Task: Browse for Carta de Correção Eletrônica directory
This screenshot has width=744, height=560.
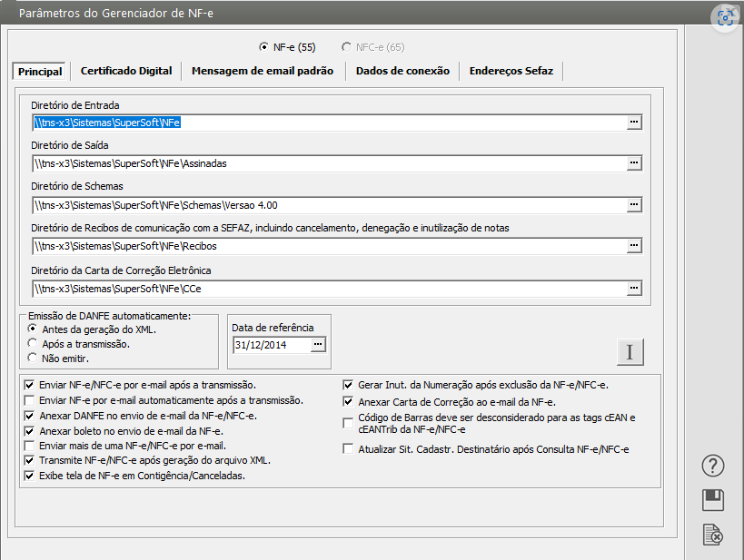Action: (x=634, y=289)
